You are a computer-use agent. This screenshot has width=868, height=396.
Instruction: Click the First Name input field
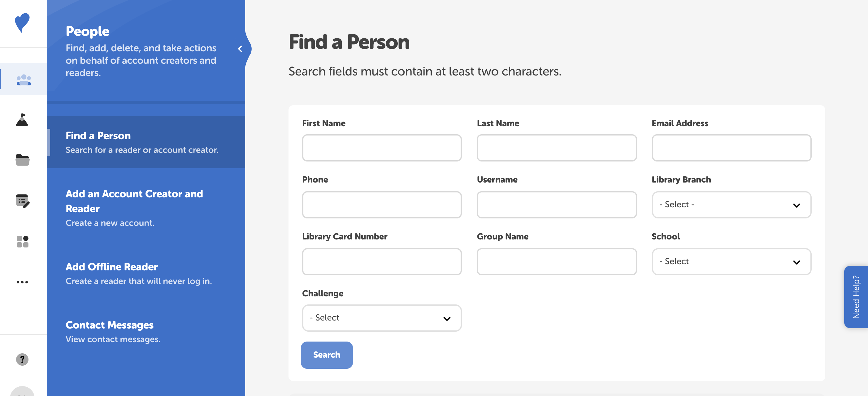click(x=381, y=148)
